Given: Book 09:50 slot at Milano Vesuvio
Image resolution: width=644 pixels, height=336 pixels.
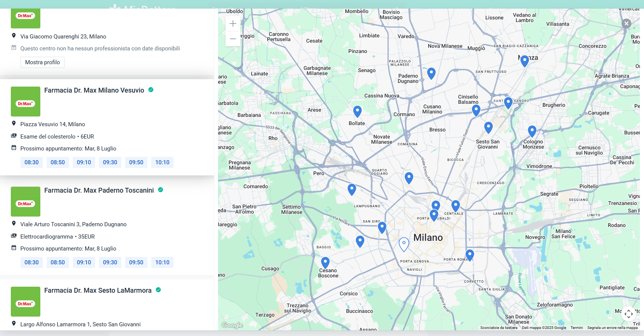Looking at the screenshot, I should point(136,162).
